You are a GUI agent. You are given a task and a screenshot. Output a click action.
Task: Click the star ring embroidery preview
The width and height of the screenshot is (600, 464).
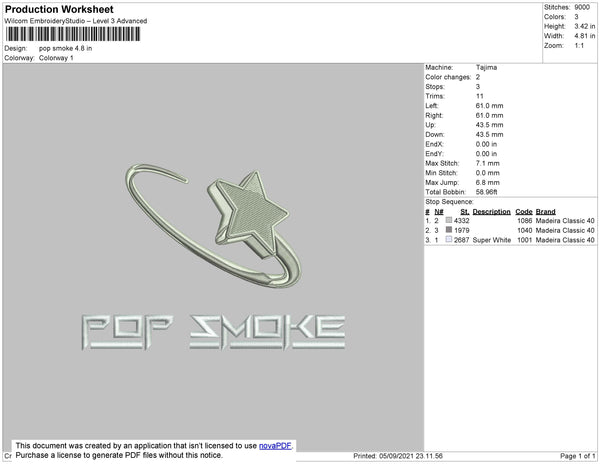pos(214,226)
